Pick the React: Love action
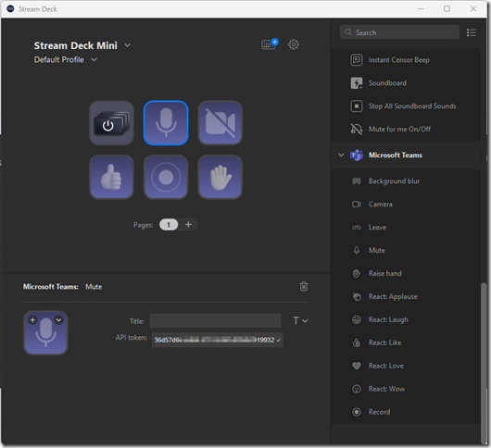 405,366
